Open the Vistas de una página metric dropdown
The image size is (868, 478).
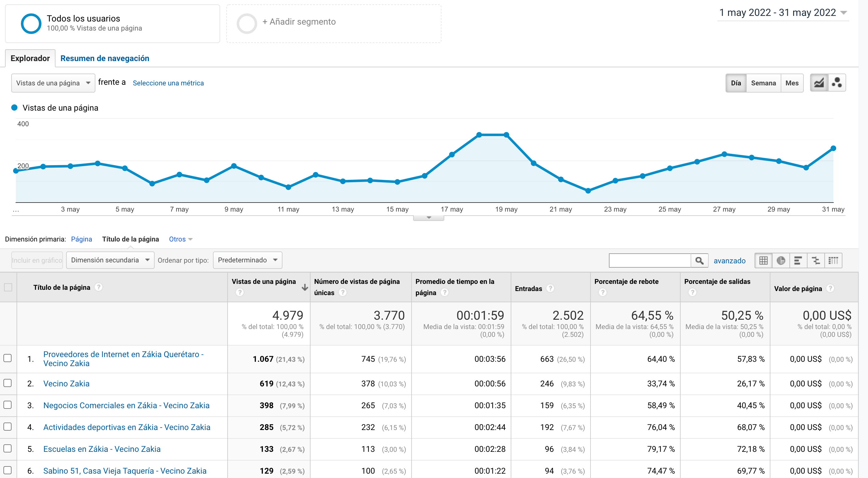53,83
